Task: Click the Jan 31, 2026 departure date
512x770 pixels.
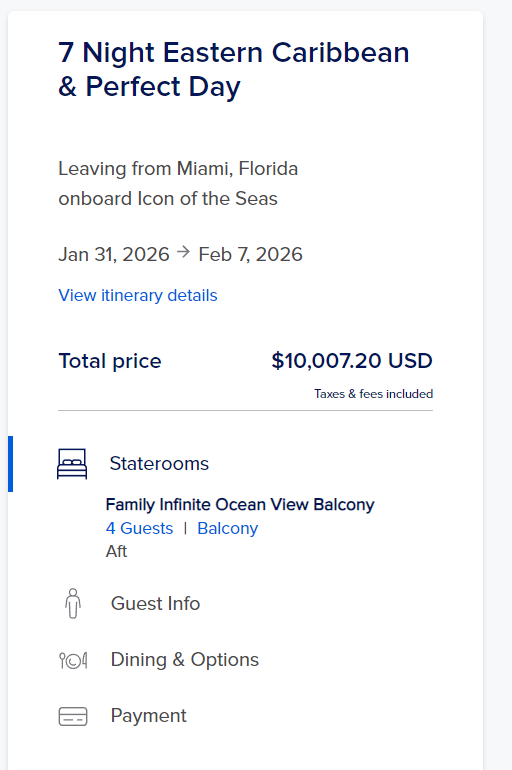Action: [x=114, y=254]
